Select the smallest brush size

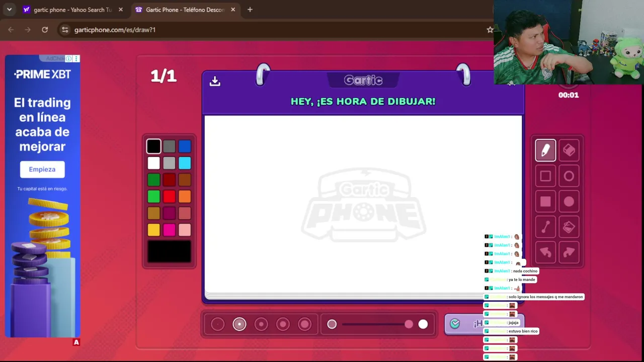tap(217, 324)
